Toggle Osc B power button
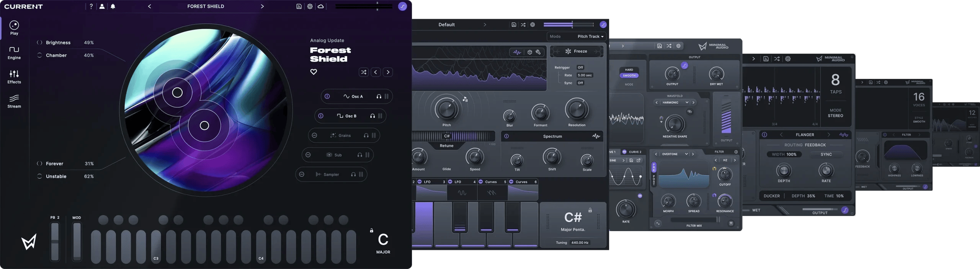 321,116
